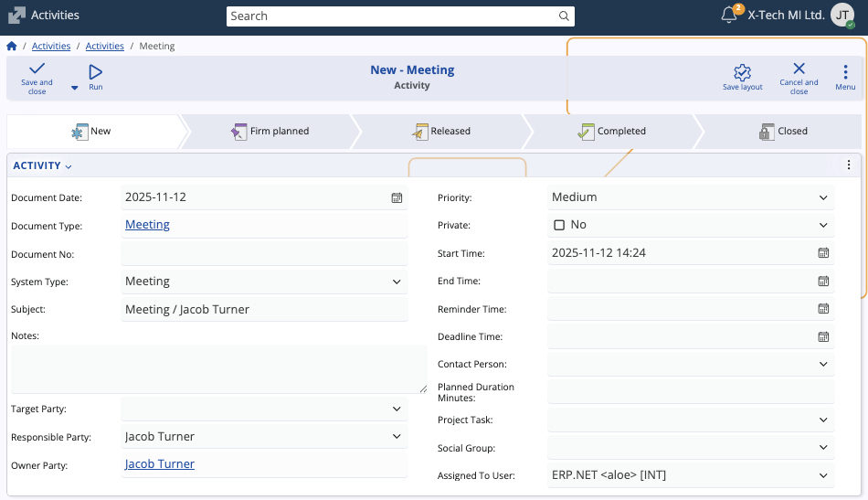The width and height of the screenshot is (868, 500).
Task: Click into the Notes text area
Action: [217, 369]
